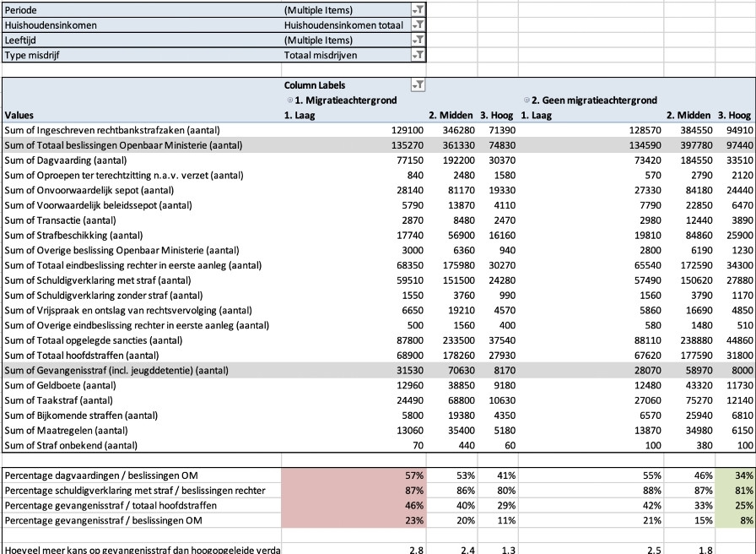Collapse the 1. Migratieachtergrond group
Image resolution: width=756 pixels, height=554 pixels.
[x=289, y=100]
